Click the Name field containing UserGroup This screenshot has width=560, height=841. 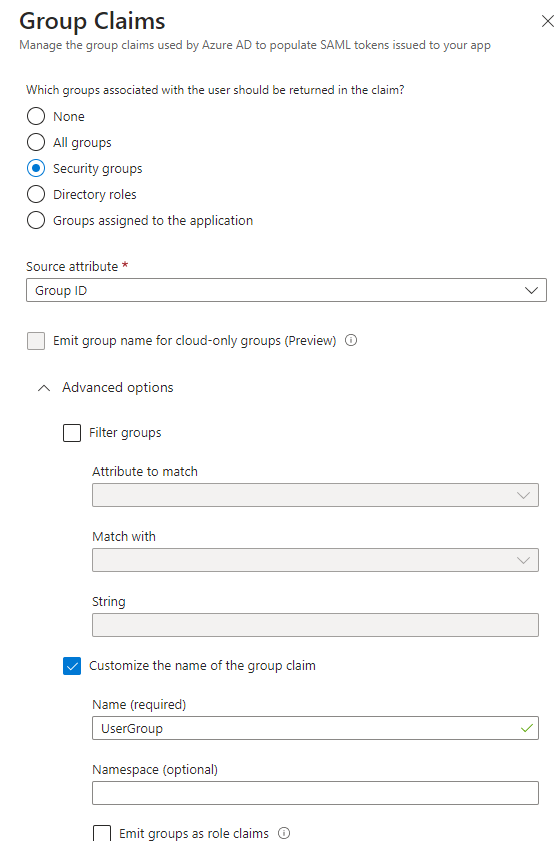tap(315, 728)
